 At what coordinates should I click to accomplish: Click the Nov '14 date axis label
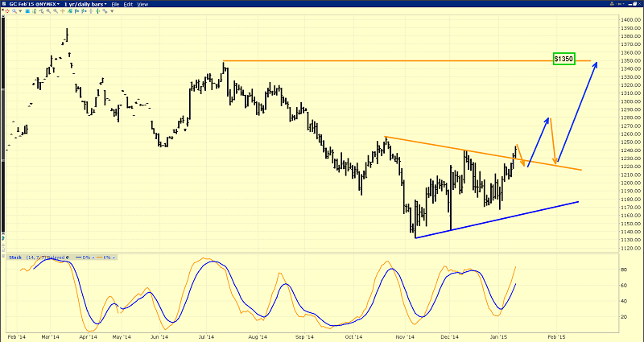405,336
